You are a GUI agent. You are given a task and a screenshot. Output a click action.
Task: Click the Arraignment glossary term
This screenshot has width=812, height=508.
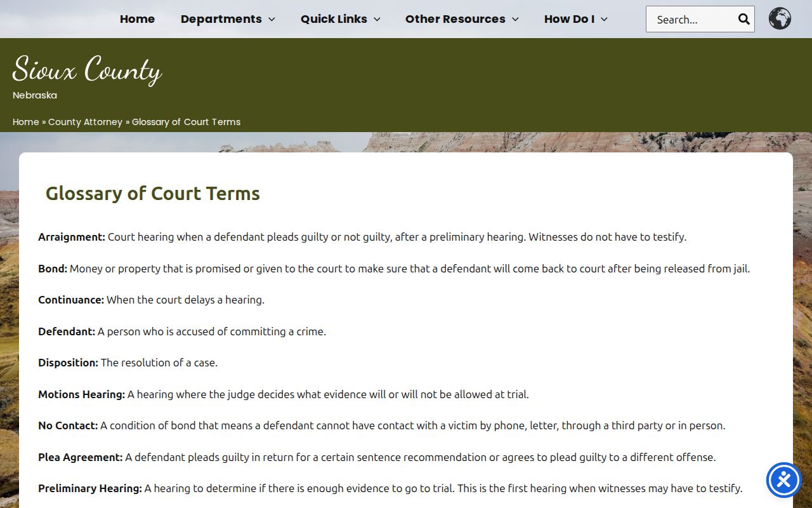[72, 237]
